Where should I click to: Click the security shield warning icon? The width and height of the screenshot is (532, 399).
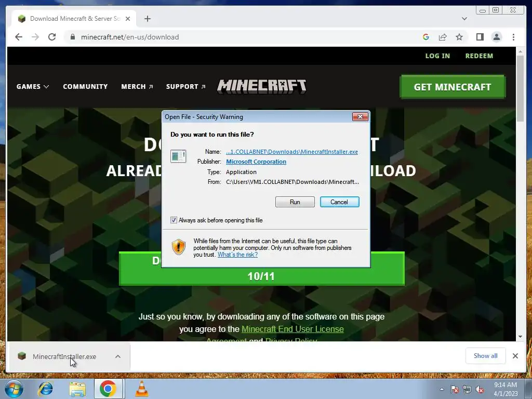(x=179, y=247)
